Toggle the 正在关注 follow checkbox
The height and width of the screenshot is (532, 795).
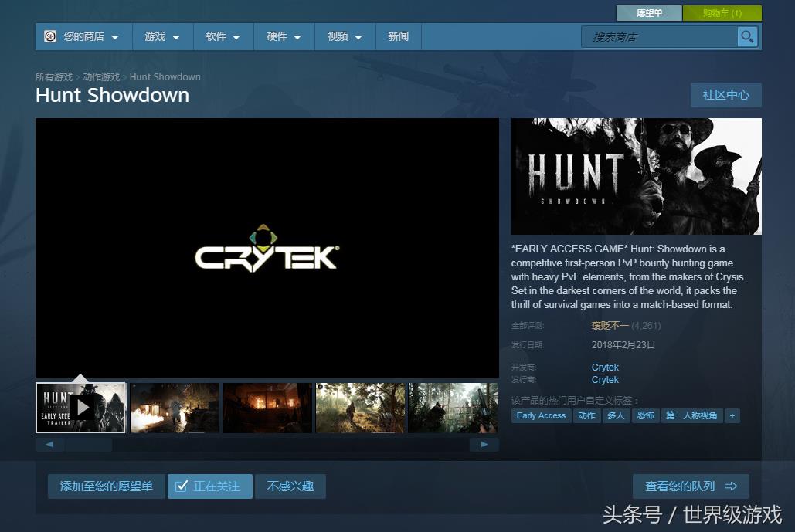point(181,486)
